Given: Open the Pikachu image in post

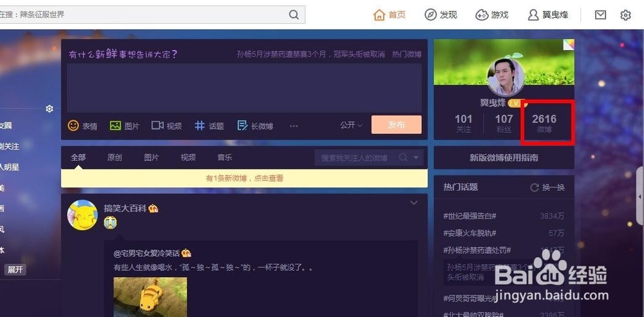Looking at the screenshot, I should click(150, 297).
